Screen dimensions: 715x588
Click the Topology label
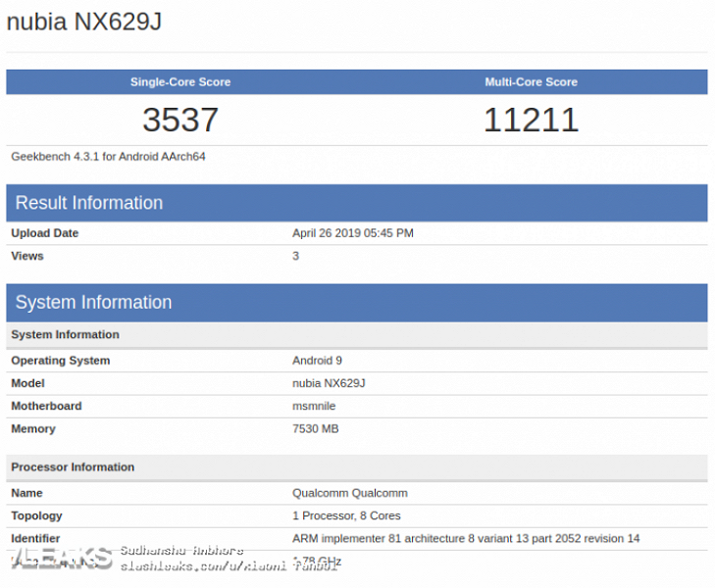point(36,516)
